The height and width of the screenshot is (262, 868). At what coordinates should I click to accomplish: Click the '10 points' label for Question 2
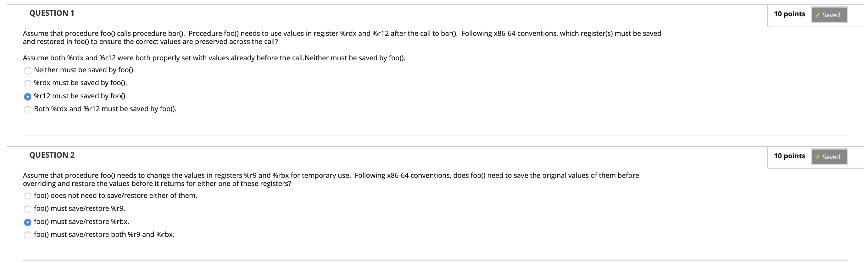790,156
